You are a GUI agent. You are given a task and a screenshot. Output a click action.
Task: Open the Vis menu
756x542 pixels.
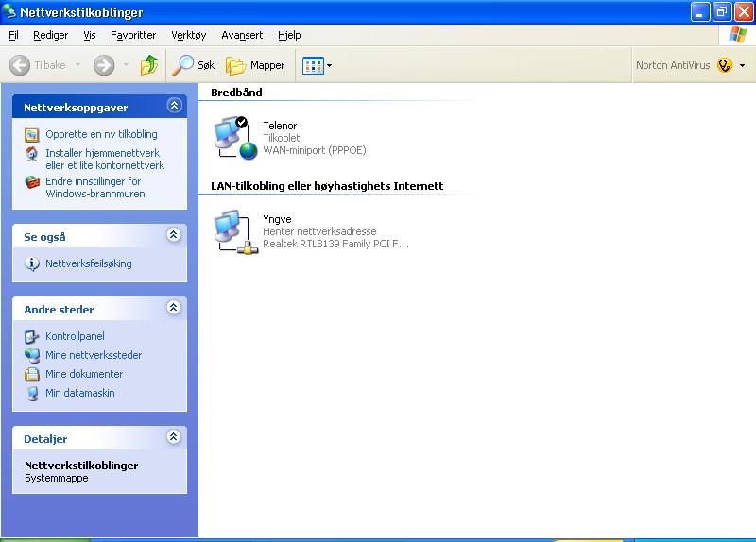[90, 35]
